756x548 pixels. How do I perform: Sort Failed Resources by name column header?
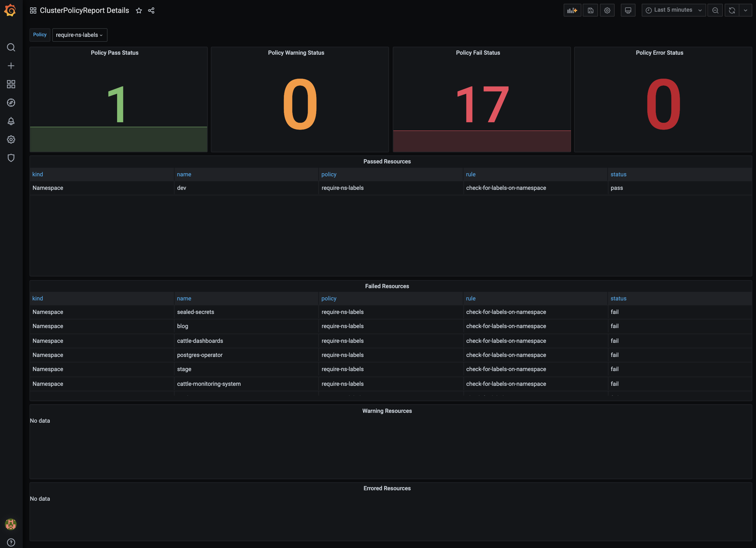coord(184,299)
